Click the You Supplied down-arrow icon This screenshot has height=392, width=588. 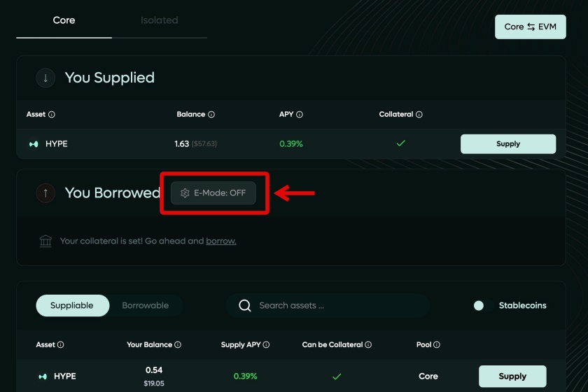(x=45, y=78)
